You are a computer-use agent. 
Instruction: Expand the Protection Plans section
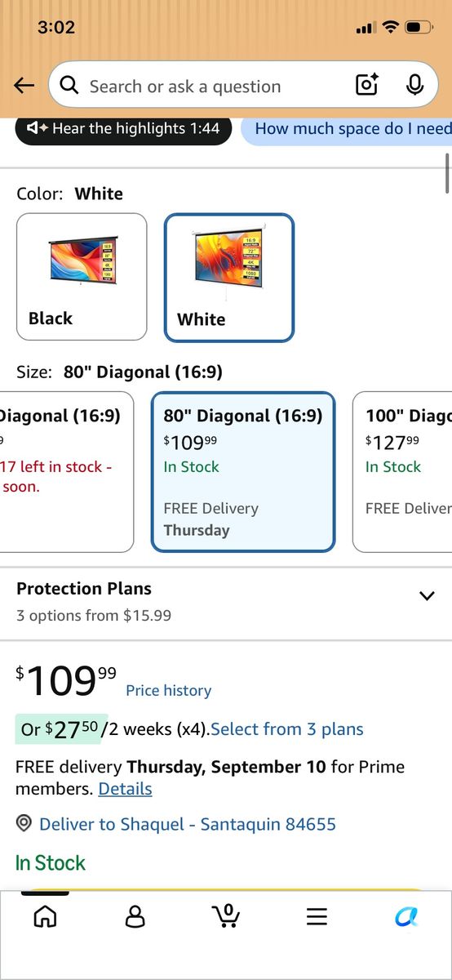click(x=226, y=601)
